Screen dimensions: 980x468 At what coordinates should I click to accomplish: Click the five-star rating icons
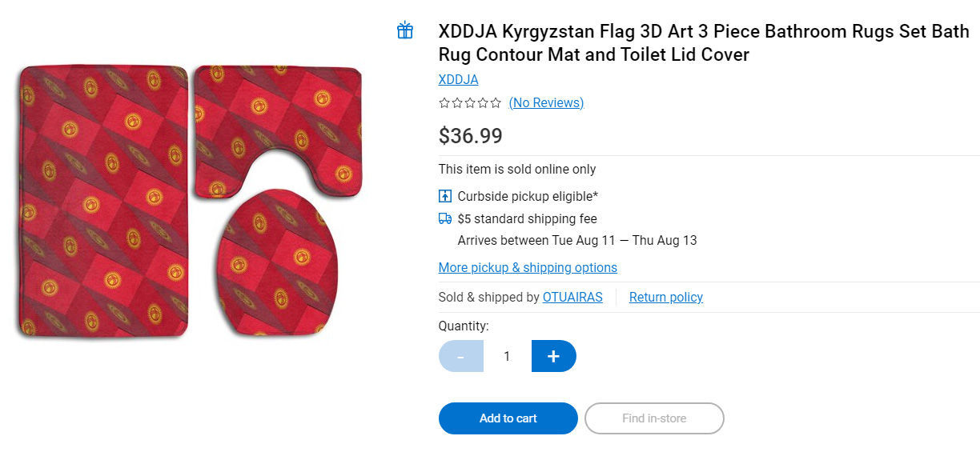470,102
